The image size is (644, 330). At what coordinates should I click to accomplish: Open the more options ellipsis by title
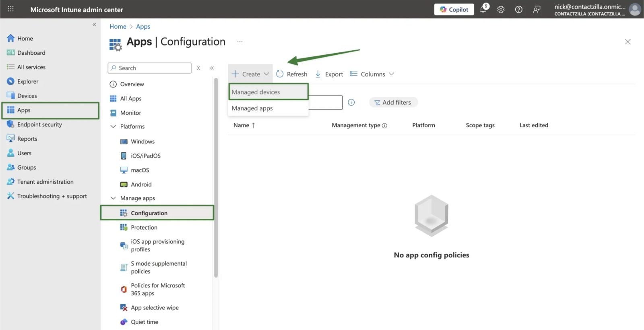240,42
